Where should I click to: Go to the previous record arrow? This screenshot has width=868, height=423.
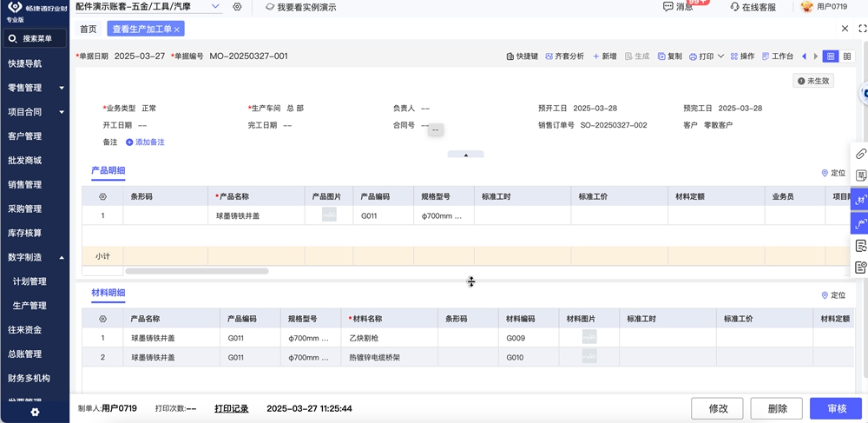(x=804, y=56)
